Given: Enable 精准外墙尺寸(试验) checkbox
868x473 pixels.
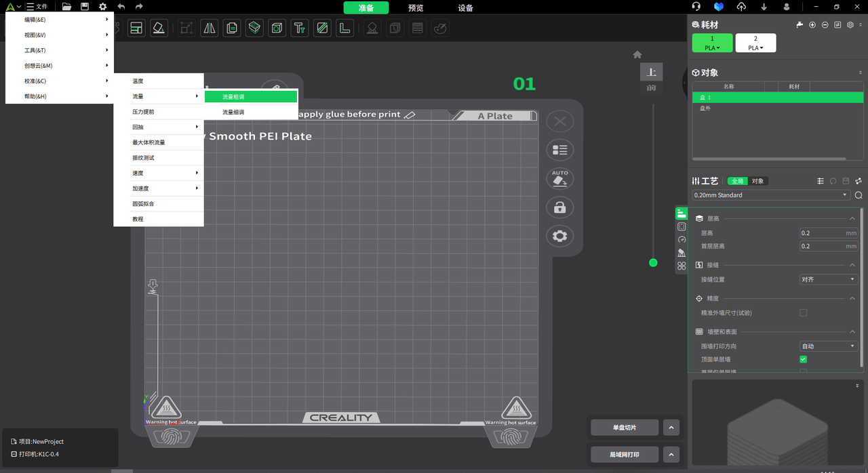Looking at the screenshot, I should point(803,313).
